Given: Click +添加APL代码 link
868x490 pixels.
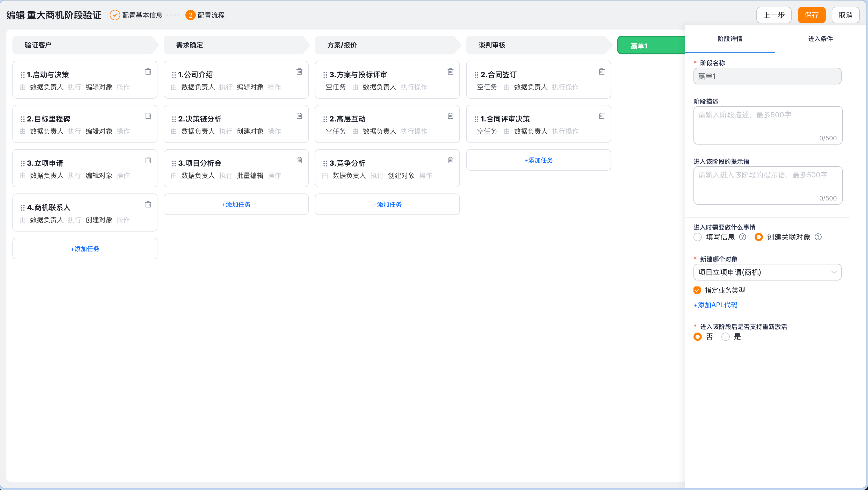Looking at the screenshot, I should 715,305.
